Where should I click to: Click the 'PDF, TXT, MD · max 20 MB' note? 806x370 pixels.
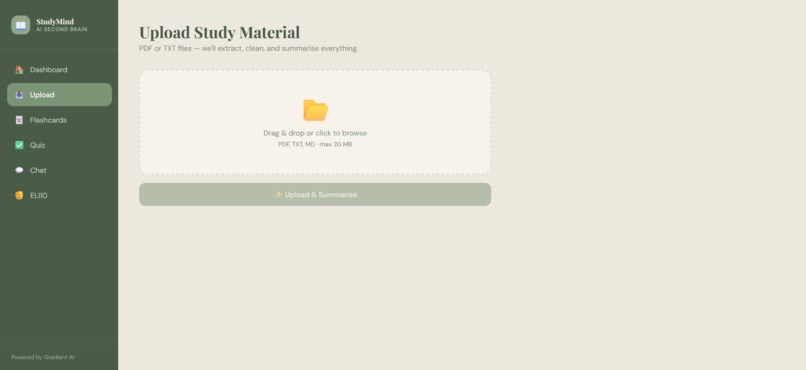coord(315,144)
